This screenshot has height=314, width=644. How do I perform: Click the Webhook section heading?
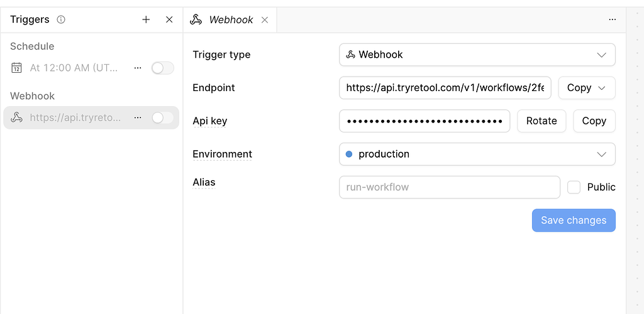pyautogui.click(x=33, y=96)
